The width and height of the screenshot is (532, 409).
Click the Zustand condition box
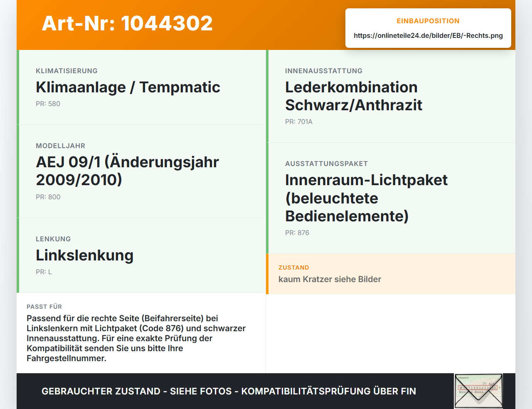(391, 274)
